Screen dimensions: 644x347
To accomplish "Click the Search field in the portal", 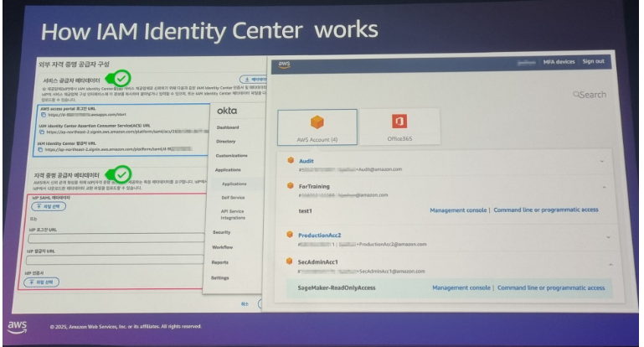I will pos(590,95).
